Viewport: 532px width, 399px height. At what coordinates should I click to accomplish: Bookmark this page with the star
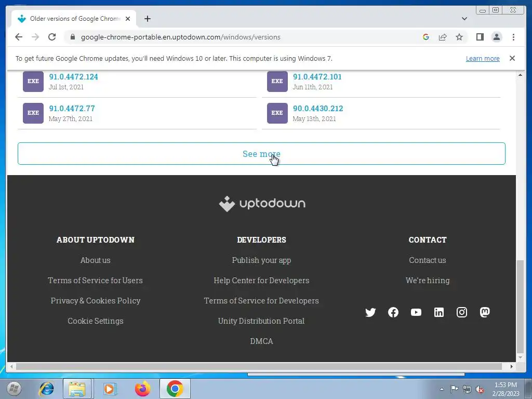click(459, 37)
